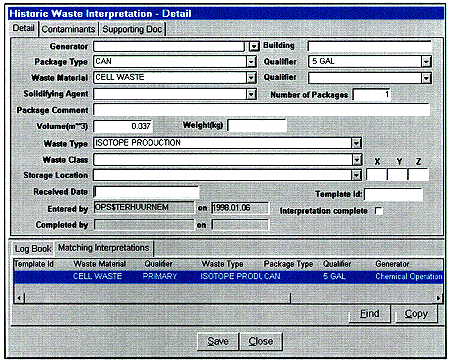Click the Save button
Image resolution: width=451 pixels, height=362 pixels.
coord(218,341)
